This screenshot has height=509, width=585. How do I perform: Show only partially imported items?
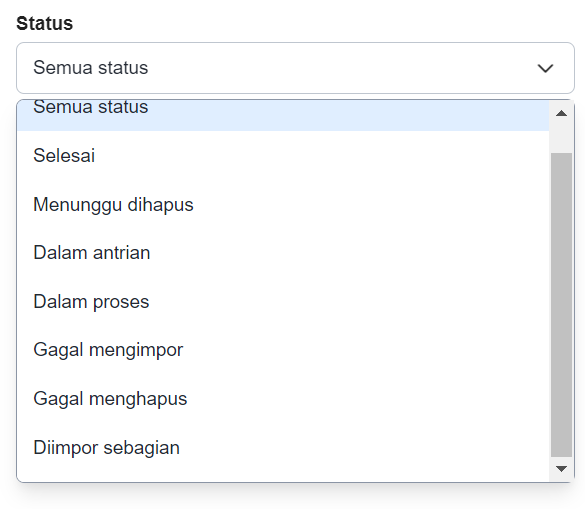283,447
